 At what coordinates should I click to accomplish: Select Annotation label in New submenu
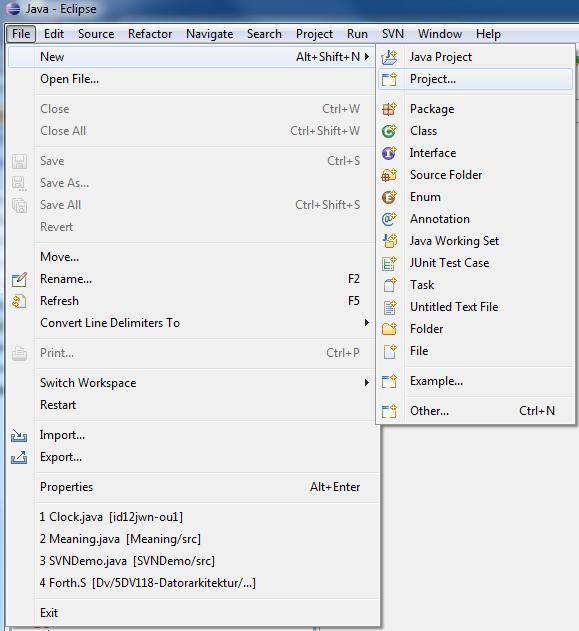(439, 219)
